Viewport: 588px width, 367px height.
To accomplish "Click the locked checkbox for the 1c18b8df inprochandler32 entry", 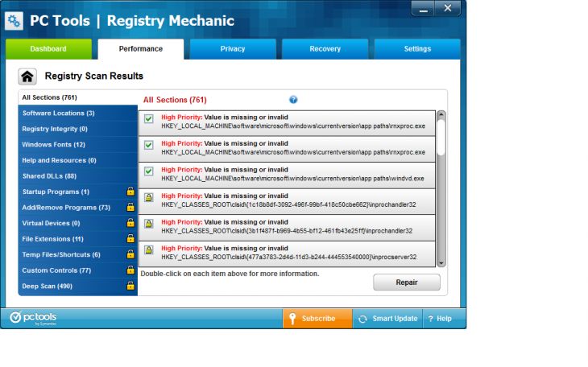I will pos(149,197).
